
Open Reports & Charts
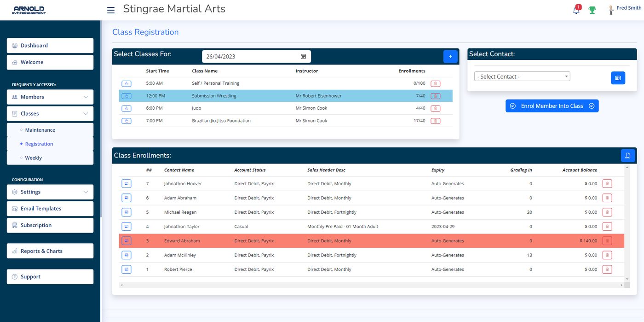[50, 251]
